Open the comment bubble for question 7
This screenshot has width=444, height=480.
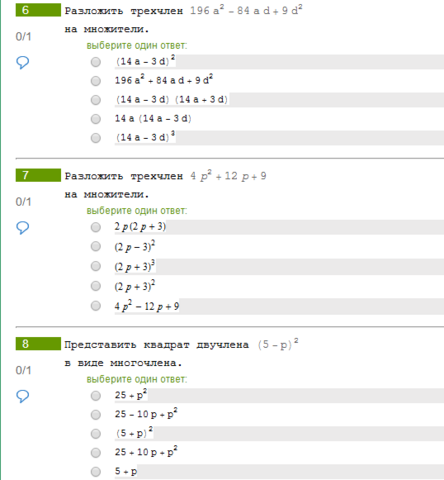pos(23,228)
